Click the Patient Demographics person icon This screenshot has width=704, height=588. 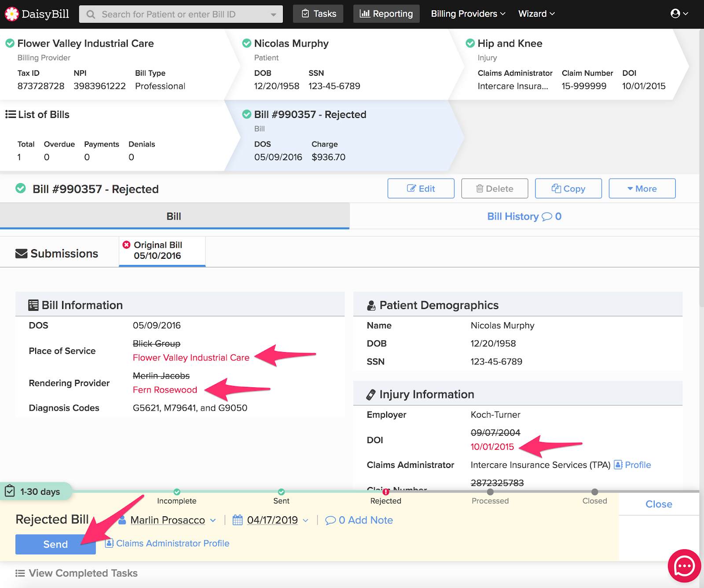pos(371,305)
